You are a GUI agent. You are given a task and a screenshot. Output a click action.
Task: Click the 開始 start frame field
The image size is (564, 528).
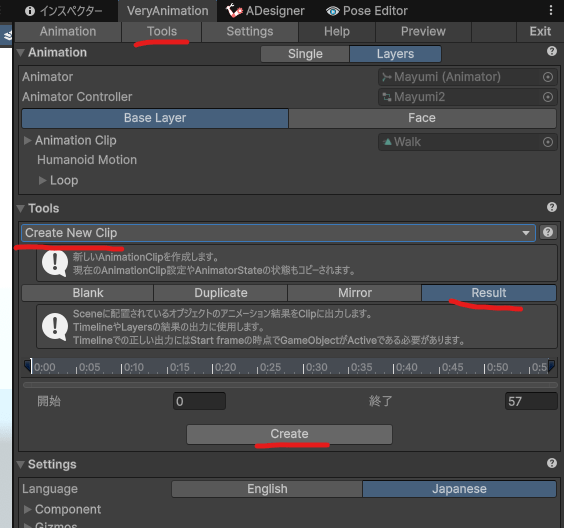coord(199,401)
